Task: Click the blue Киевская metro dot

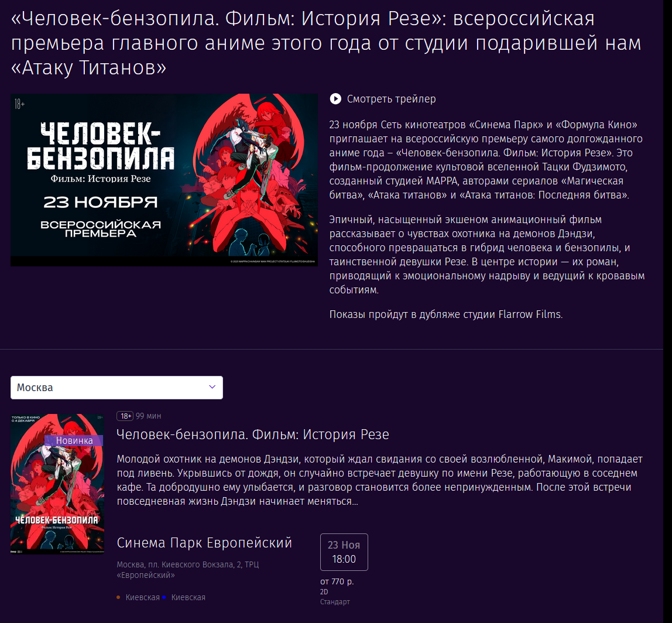Action: pos(164,597)
